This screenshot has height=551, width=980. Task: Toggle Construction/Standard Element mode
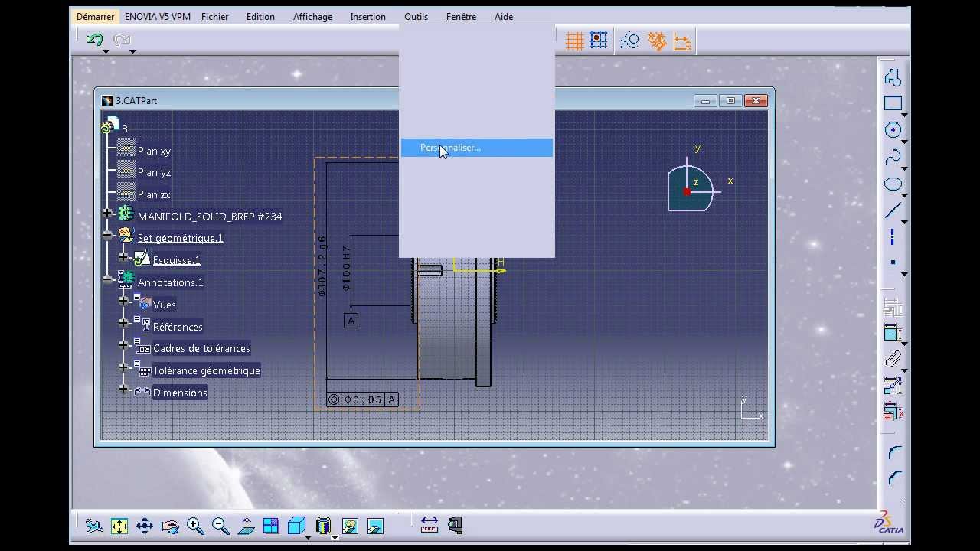(630, 41)
